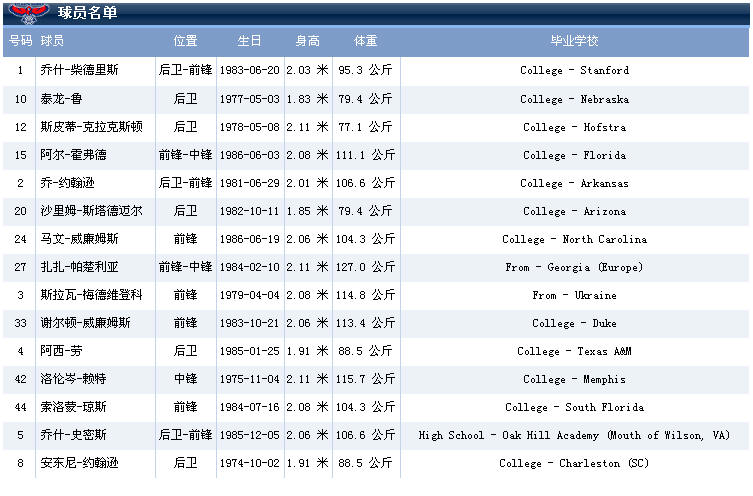The width and height of the screenshot is (753, 496).
Task: Click height 1.85 米
Action: click(x=308, y=211)
